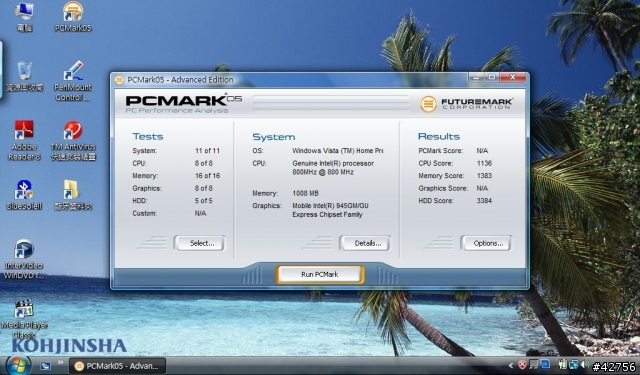The width and height of the screenshot is (640, 375).
Task: Click PCMark05 title bar app icon
Action: click(x=119, y=80)
